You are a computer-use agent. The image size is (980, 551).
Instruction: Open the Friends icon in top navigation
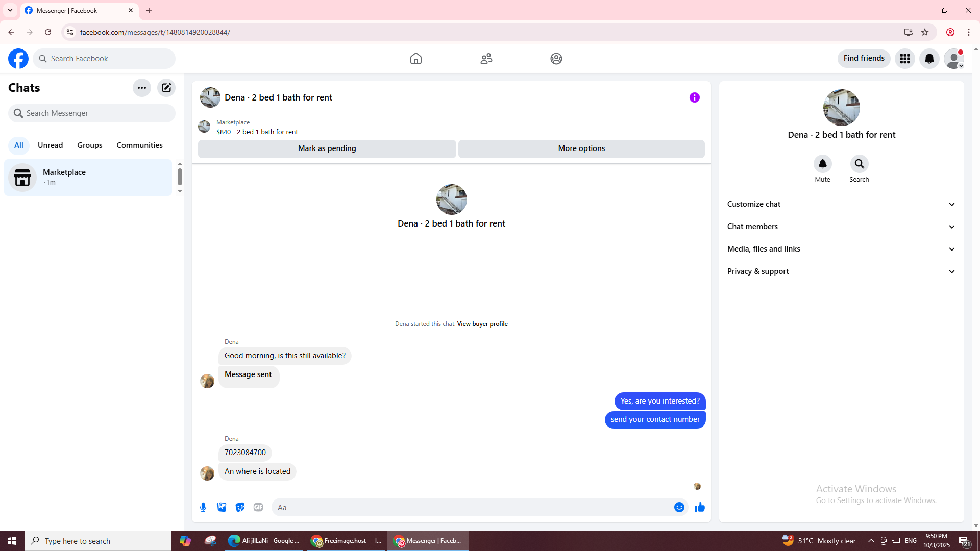pos(486,59)
